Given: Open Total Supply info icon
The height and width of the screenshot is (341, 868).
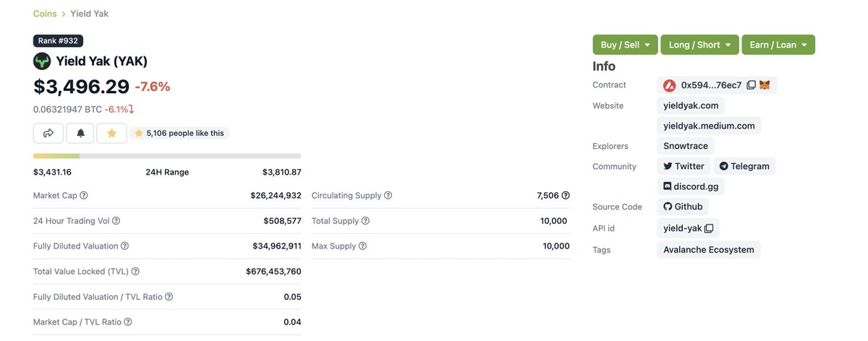Looking at the screenshot, I should pos(365,221).
